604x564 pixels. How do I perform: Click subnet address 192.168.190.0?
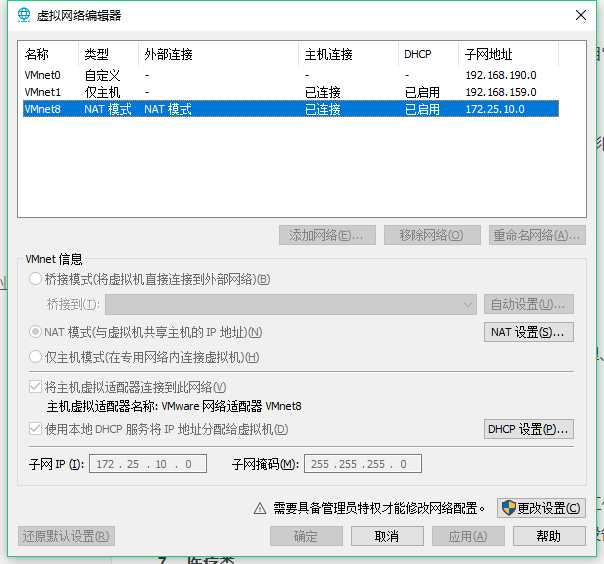[x=501, y=75]
